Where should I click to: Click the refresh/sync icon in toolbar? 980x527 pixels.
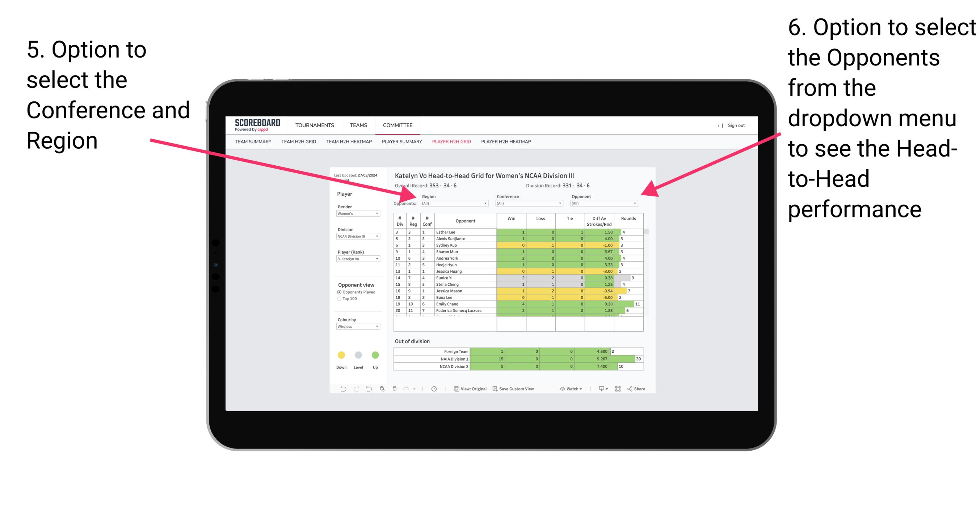[437, 390]
